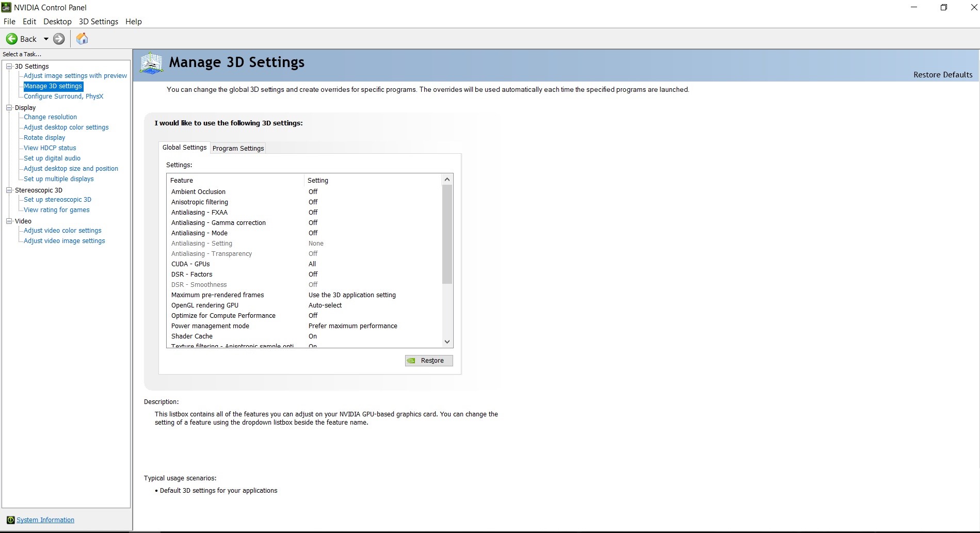The height and width of the screenshot is (533, 980).
Task: Restore down the NVIDIA Control Panel window
Action: tap(944, 7)
